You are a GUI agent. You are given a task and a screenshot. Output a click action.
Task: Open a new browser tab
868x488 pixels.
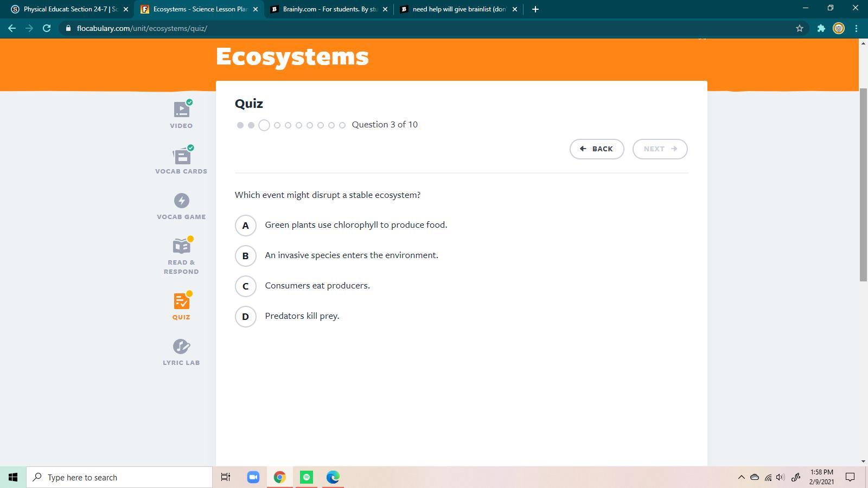pyautogui.click(x=535, y=9)
